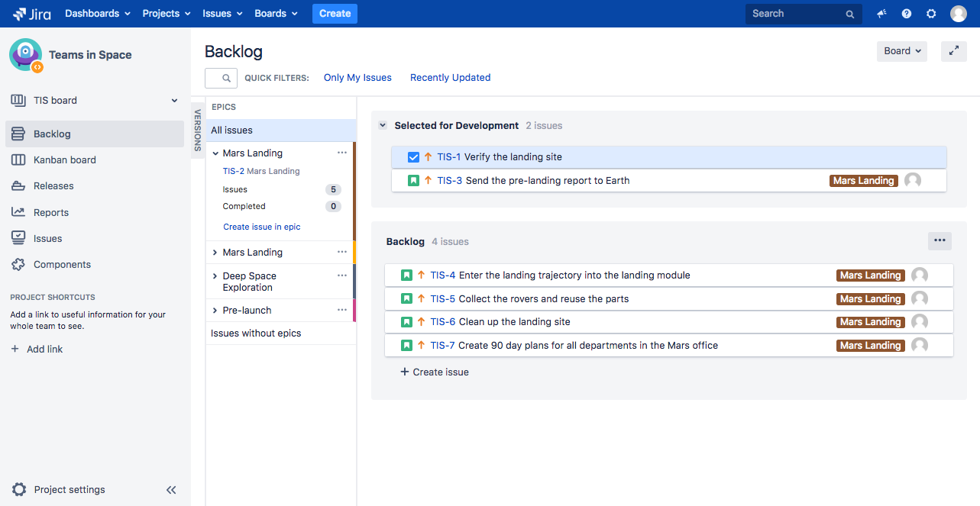Open the TIS-2 epic link

233,171
